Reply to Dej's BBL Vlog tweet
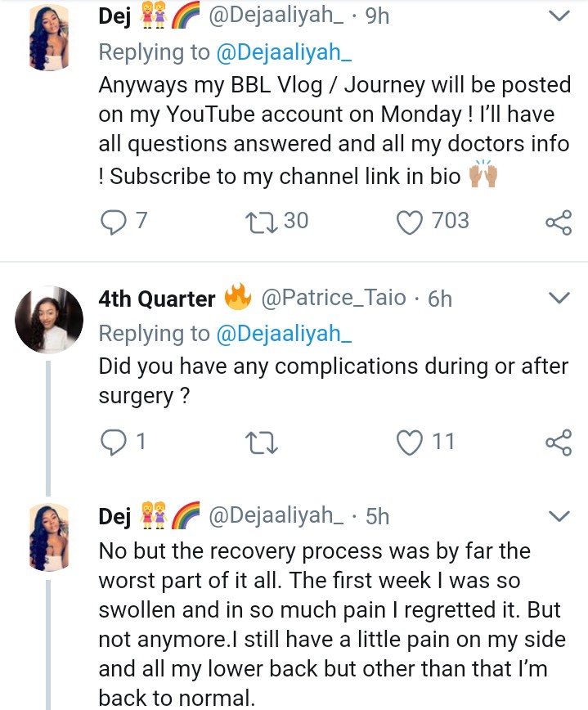The height and width of the screenshot is (710, 588). [112, 221]
